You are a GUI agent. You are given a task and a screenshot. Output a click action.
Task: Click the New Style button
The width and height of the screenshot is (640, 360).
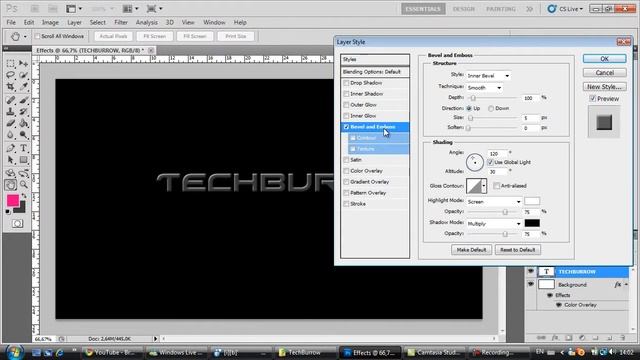click(604, 87)
